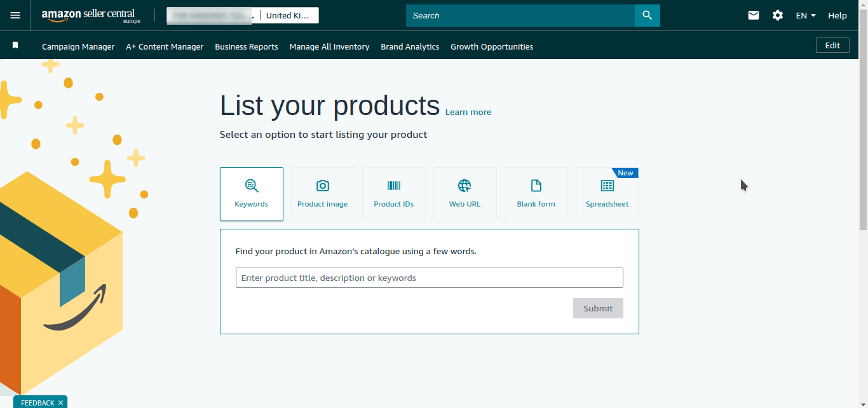Click the bookmark icon in favorites bar

[15, 46]
